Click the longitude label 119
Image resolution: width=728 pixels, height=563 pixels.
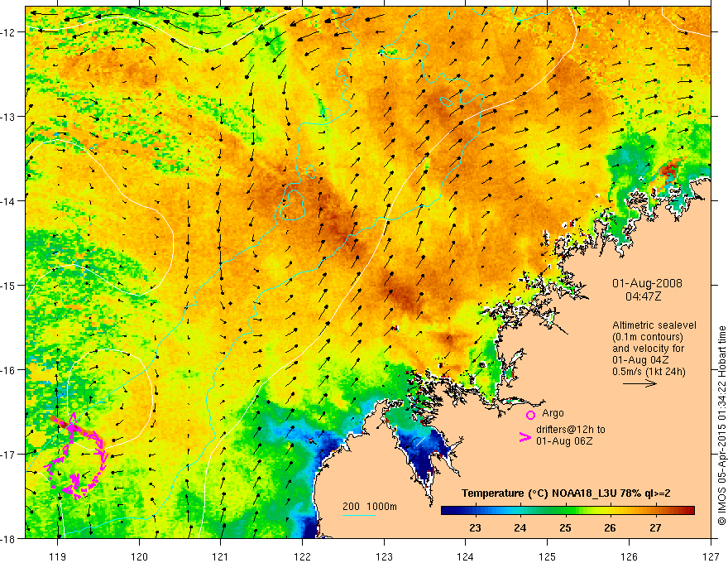pyautogui.click(x=58, y=556)
